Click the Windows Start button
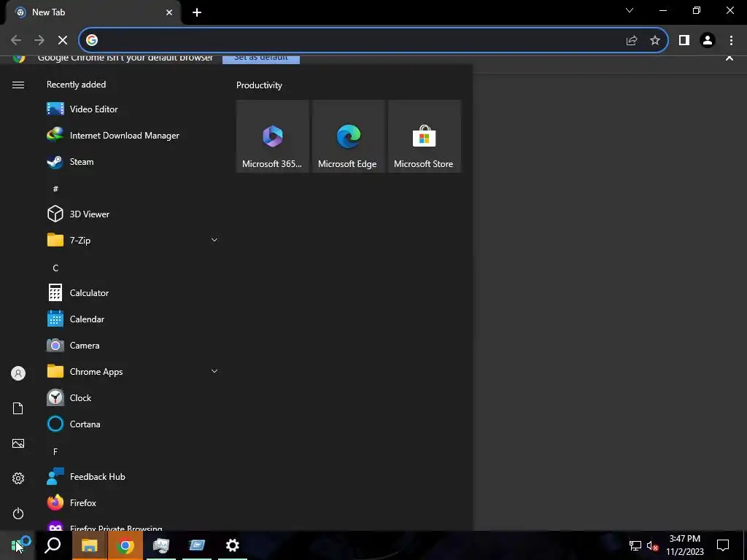Image resolution: width=747 pixels, height=560 pixels. coord(18,545)
